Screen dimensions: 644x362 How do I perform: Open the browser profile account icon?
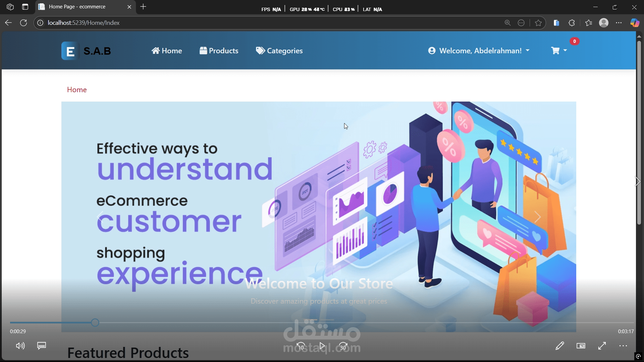[604, 22]
